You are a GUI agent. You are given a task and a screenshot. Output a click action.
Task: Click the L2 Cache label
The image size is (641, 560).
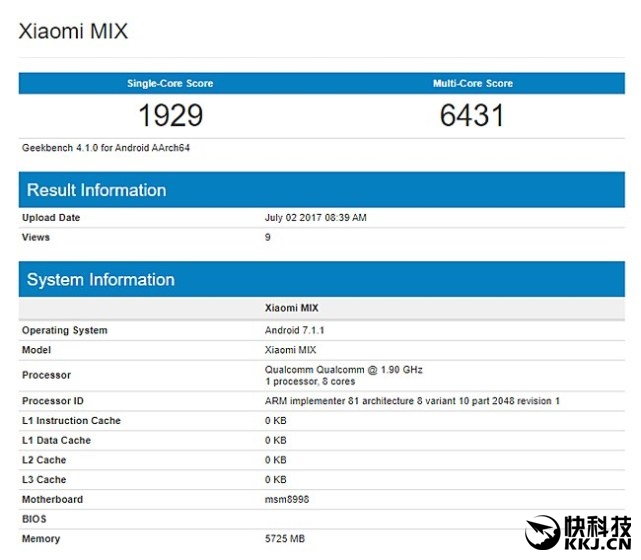[44, 460]
